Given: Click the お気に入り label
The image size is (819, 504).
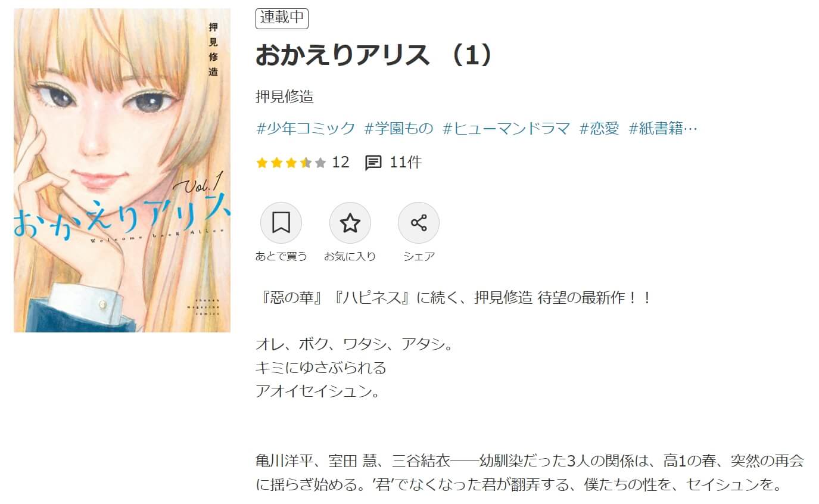Looking at the screenshot, I should tap(350, 257).
